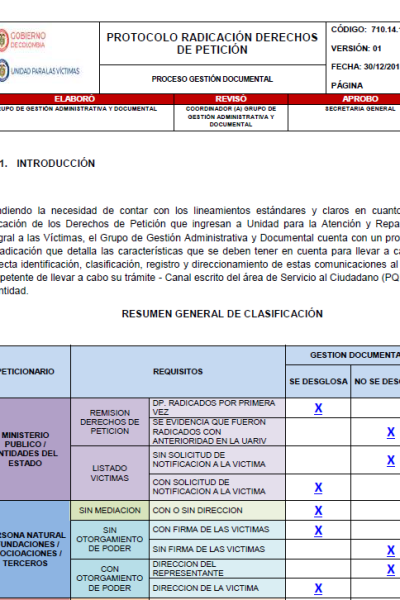This screenshot has height=600, width=400.
Task: Click RESUMEN GENERAL DE CLASIFICACIÓN heading
Action: [x=222, y=314]
